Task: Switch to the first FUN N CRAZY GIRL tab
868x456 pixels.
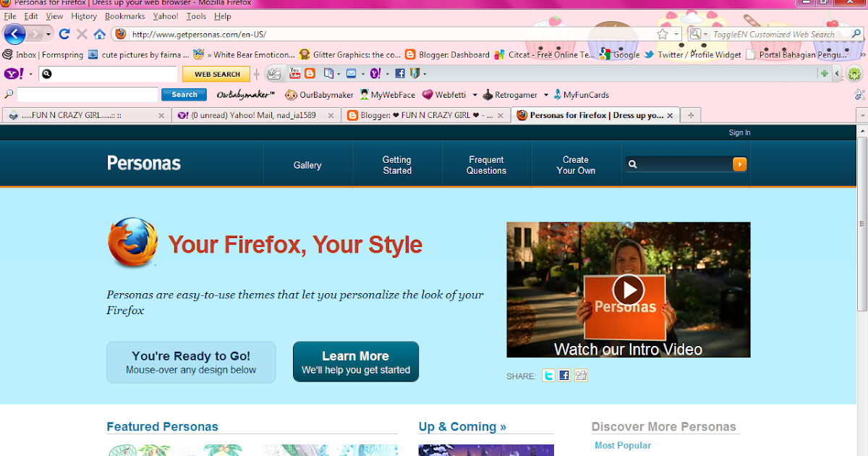Action: tap(88, 115)
